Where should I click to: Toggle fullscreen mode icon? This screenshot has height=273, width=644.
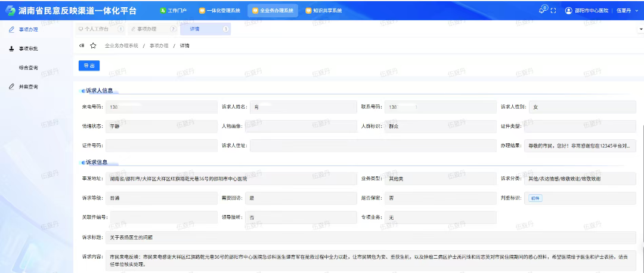553,11
